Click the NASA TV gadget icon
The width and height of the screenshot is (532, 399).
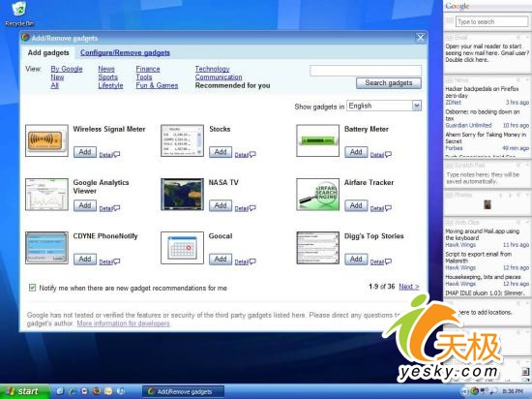point(182,195)
